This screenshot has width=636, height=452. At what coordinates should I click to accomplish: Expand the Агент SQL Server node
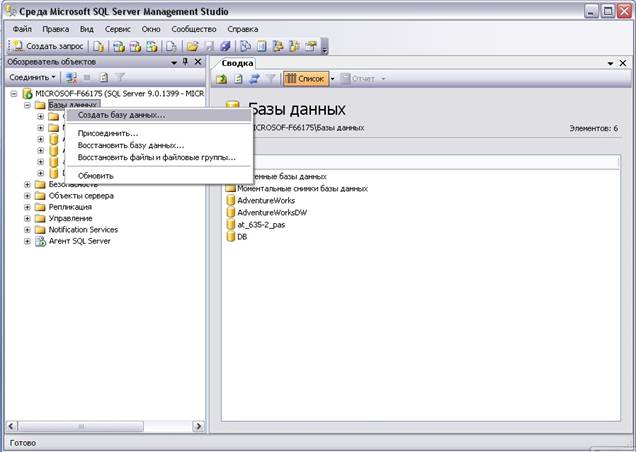coord(27,241)
